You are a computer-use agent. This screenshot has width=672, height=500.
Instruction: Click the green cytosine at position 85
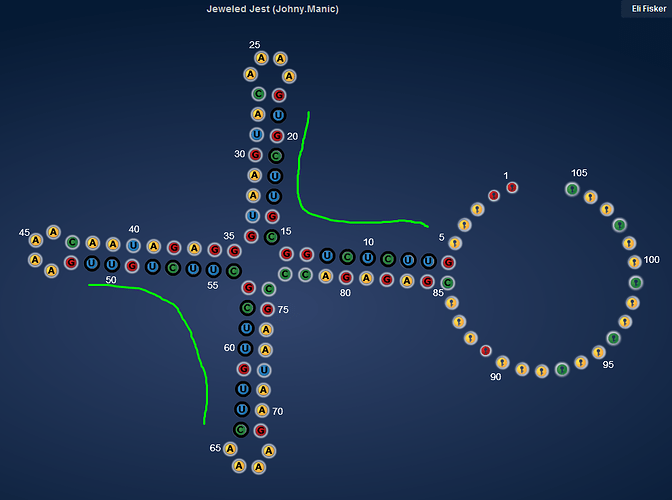448,282
